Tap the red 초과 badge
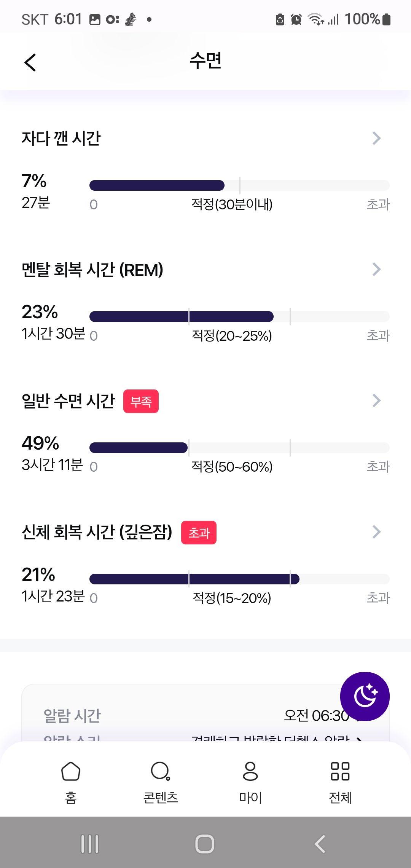411x868 pixels. click(199, 533)
